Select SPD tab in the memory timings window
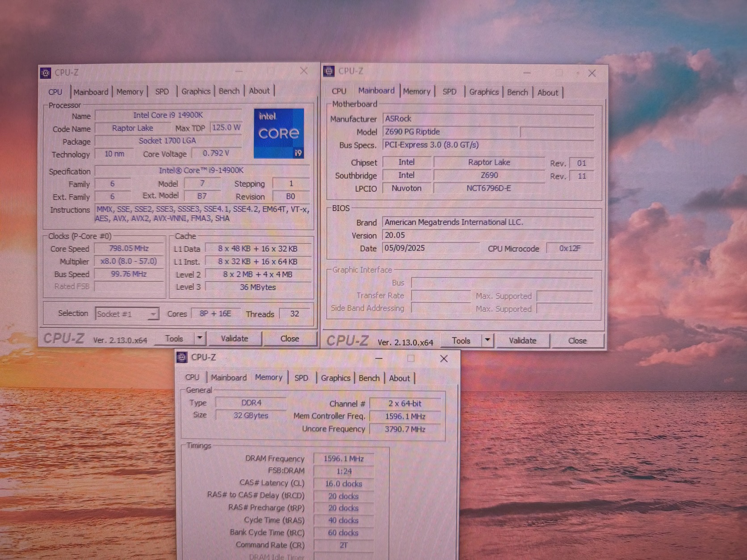Viewport: 747px width, 560px height. (x=301, y=378)
